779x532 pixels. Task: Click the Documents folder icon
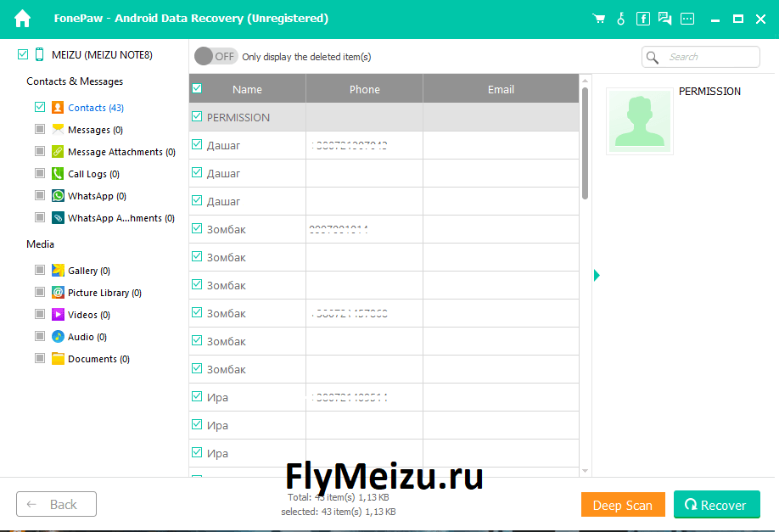tap(58, 358)
